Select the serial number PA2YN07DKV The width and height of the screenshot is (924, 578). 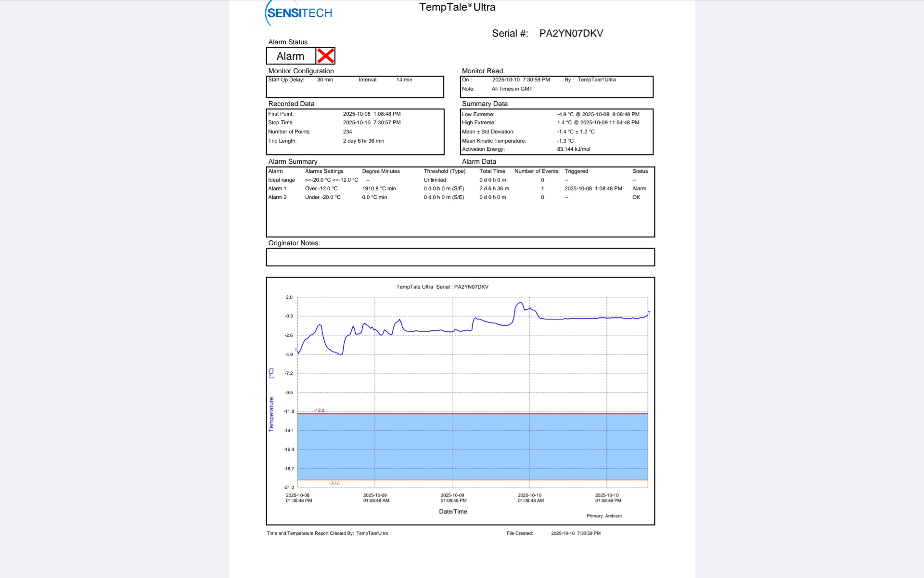pos(571,33)
